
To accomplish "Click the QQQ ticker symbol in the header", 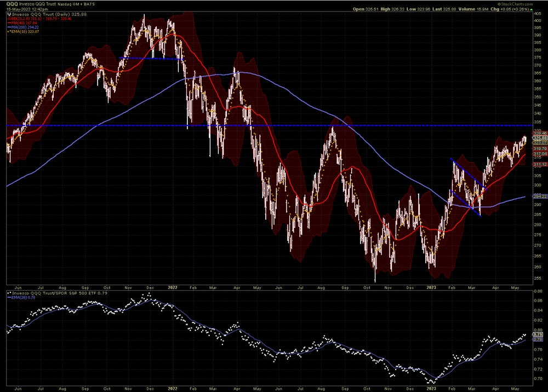I will [x=12, y=4].
